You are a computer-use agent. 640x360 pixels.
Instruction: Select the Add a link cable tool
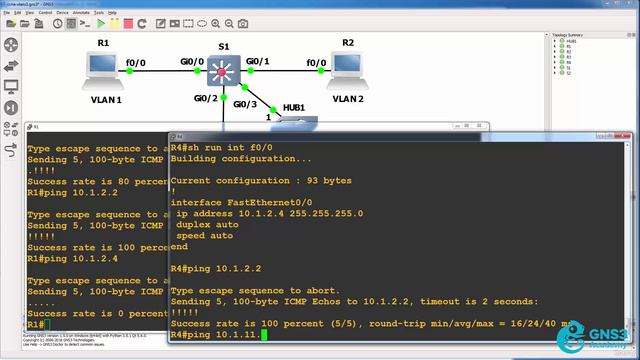point(11,150)
